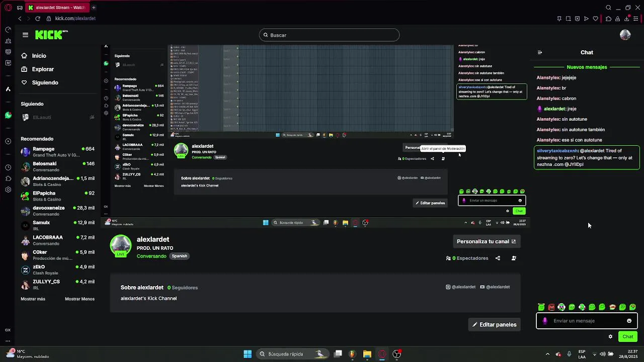The image size is (644, 362).
Task: Open recommended channel Belosmaki
Action: click(x=57, y=166)
